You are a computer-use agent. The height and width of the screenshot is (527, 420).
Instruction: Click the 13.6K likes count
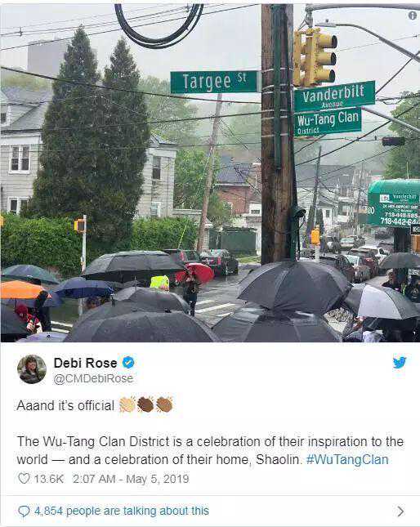pos(49,479)
